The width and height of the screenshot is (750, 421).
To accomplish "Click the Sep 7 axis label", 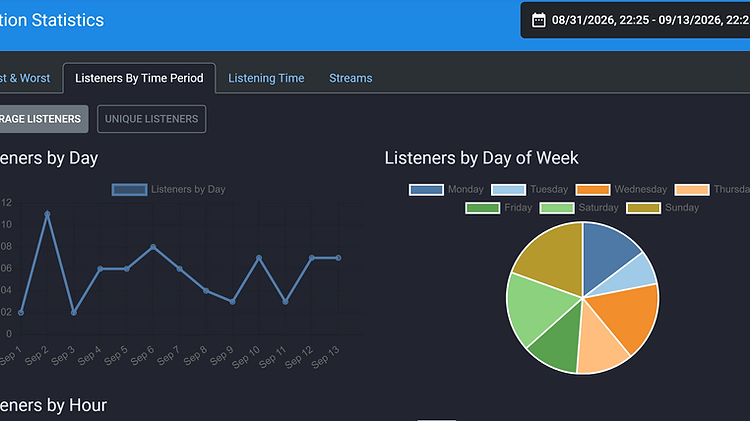I will (x=169, y=356).
